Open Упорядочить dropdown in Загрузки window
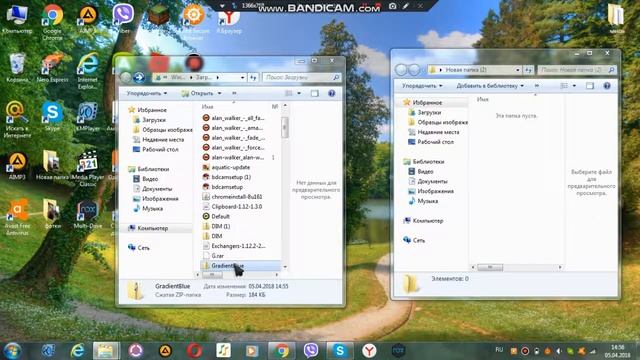 pyautogui.click(x=147, y=93)
